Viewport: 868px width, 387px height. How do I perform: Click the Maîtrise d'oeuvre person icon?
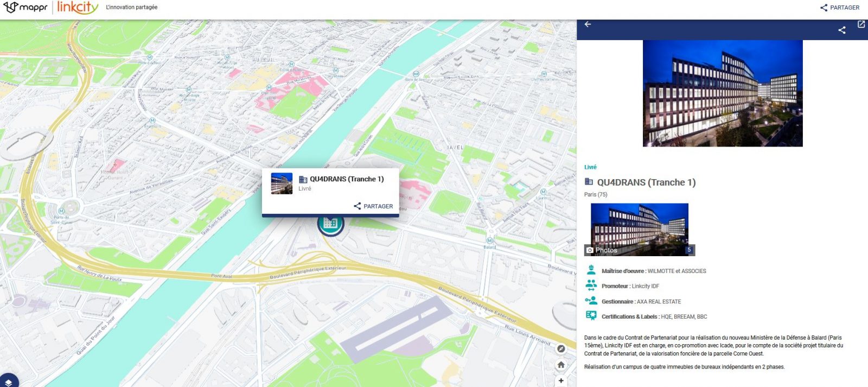click(x=591, y=270)
